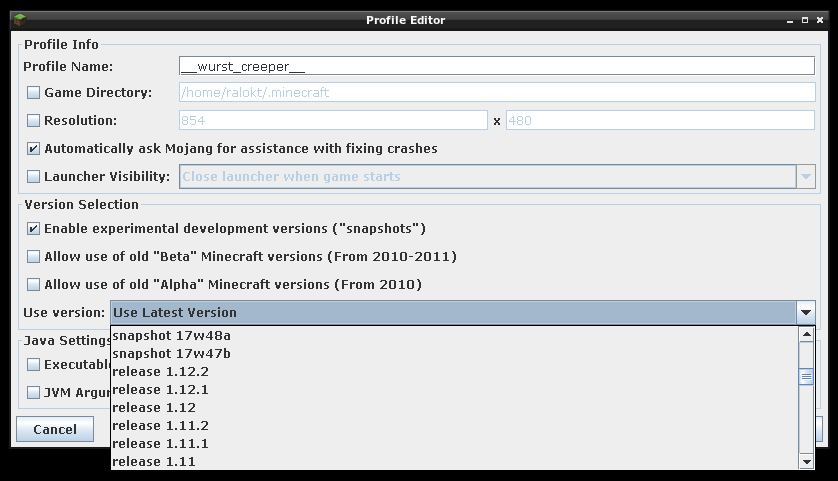Enable the Launcher Visibility checkbox

point(34,177)
